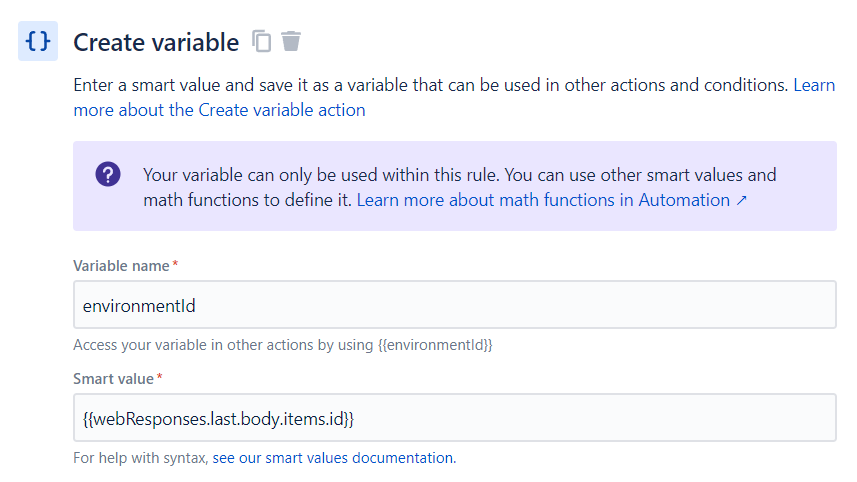Click the 'Enter a smart value' description text
Image resolution: width=857 pixels, height=482 pixels.
tap(430, 85)
